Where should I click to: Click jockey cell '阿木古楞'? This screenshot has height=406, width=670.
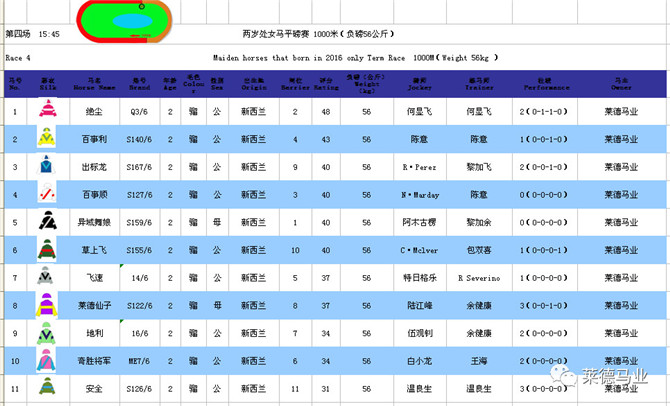pos(419,222)
